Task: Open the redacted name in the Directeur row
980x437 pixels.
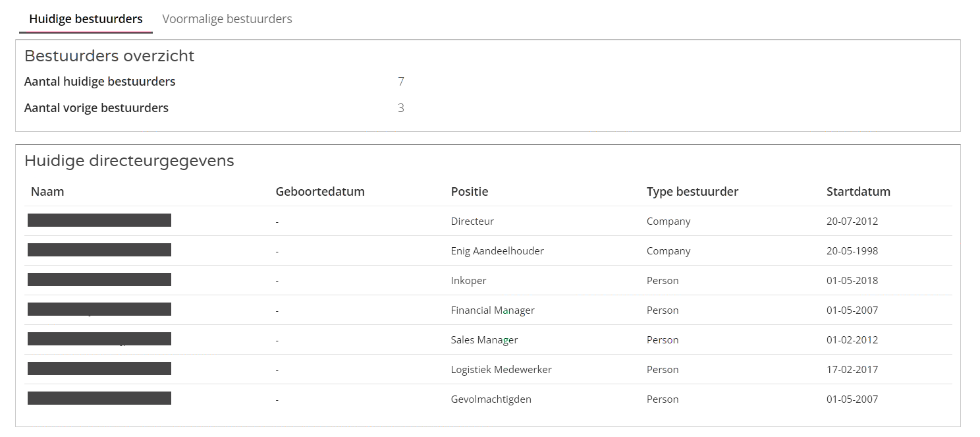Action: [x=99, y=221]
